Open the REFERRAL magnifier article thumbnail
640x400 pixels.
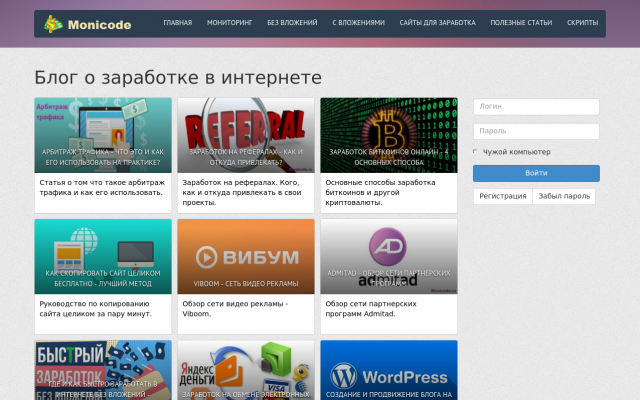click(x=246, y=135)
